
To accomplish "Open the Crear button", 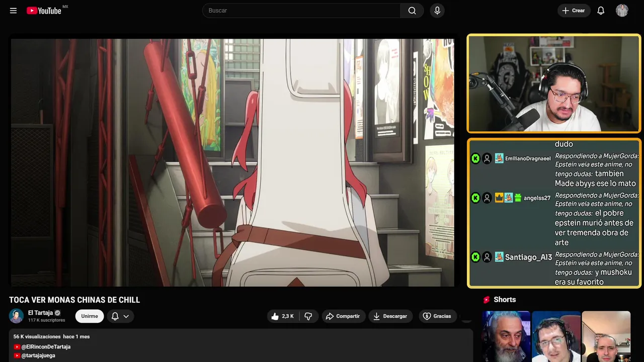I will [x=574, y=11].
